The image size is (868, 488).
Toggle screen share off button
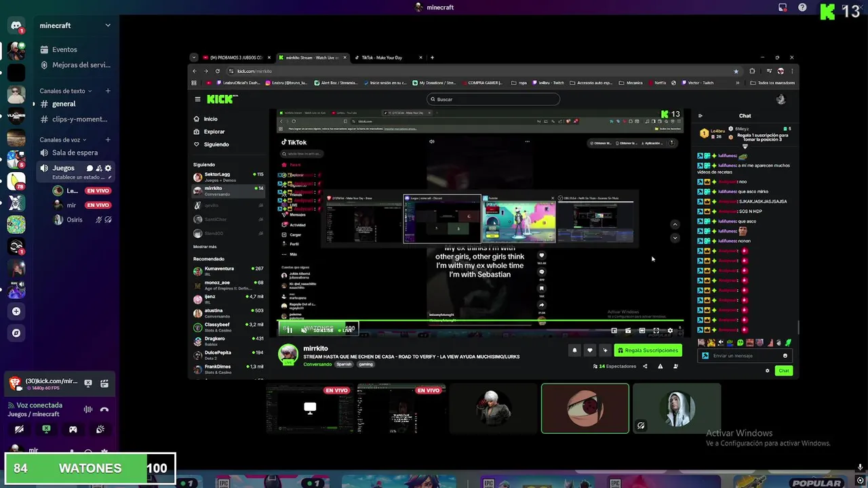46,429
